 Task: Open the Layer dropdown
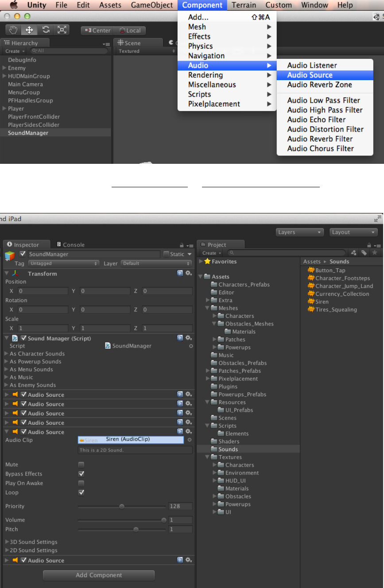pyautogui.click(x=157, y=263)
